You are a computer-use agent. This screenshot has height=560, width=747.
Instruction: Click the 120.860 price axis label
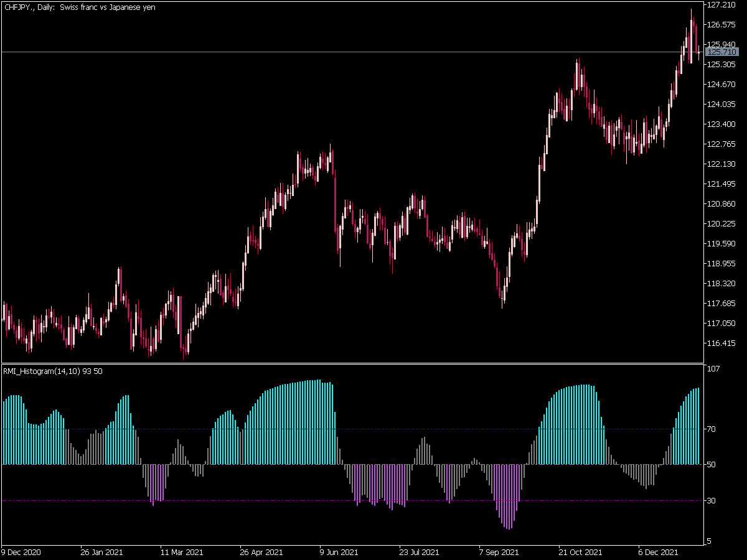(721, 204)
